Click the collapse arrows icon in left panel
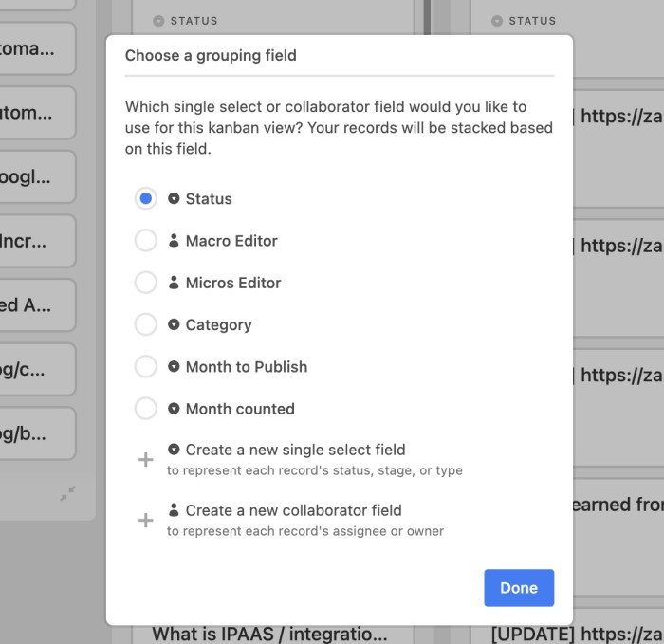 click(67, 493)
